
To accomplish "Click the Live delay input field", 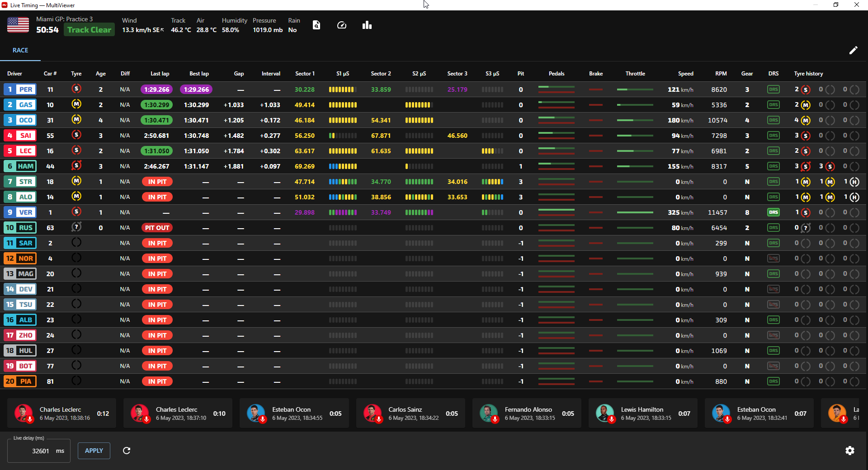I will (39, 451).
